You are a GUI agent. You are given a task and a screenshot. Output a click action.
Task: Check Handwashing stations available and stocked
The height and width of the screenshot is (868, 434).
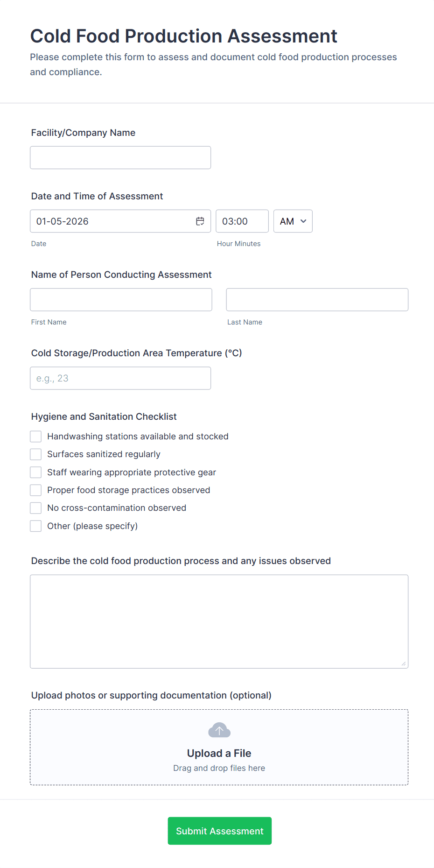tap(35, 436)
